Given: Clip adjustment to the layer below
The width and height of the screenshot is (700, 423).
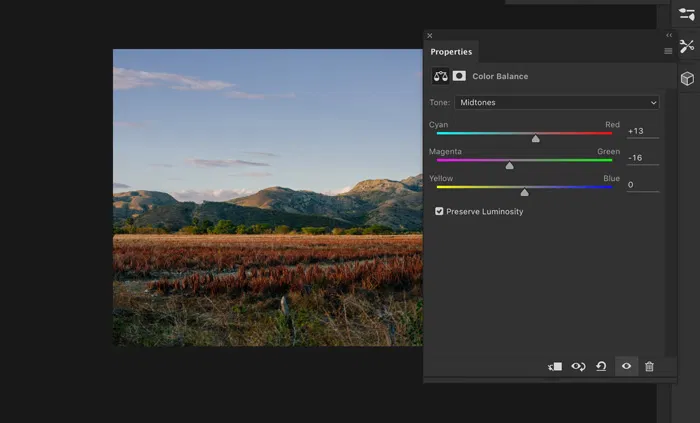Looking at the screenshot, I should (x=555, y=367).
